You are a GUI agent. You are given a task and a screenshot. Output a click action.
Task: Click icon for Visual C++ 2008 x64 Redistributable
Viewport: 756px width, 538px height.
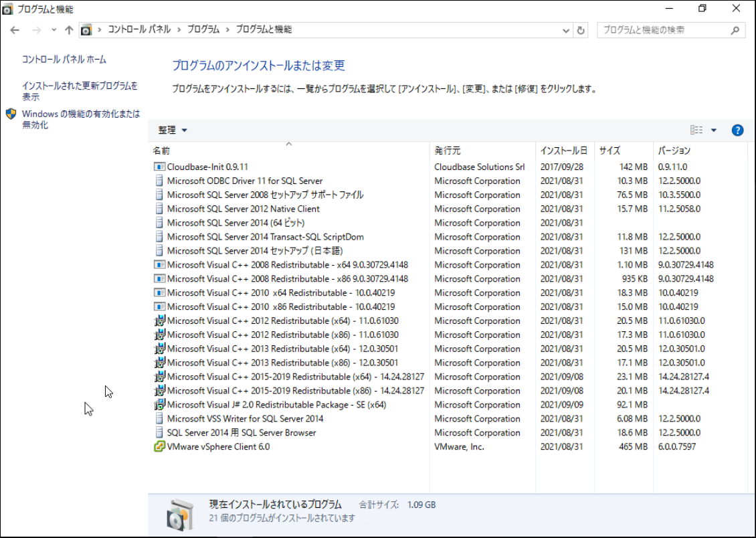click(159, 265)
